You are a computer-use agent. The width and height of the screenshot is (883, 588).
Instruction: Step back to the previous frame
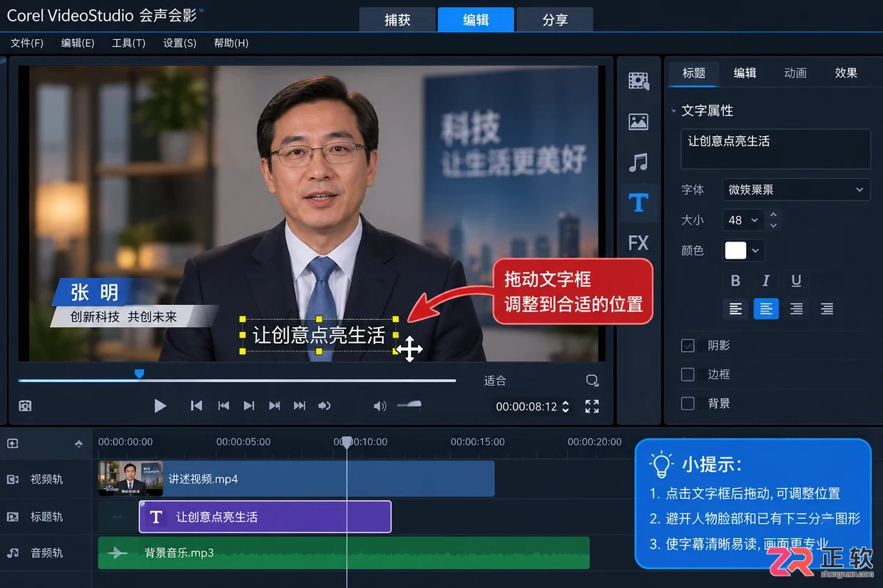(x=223, y=406)
